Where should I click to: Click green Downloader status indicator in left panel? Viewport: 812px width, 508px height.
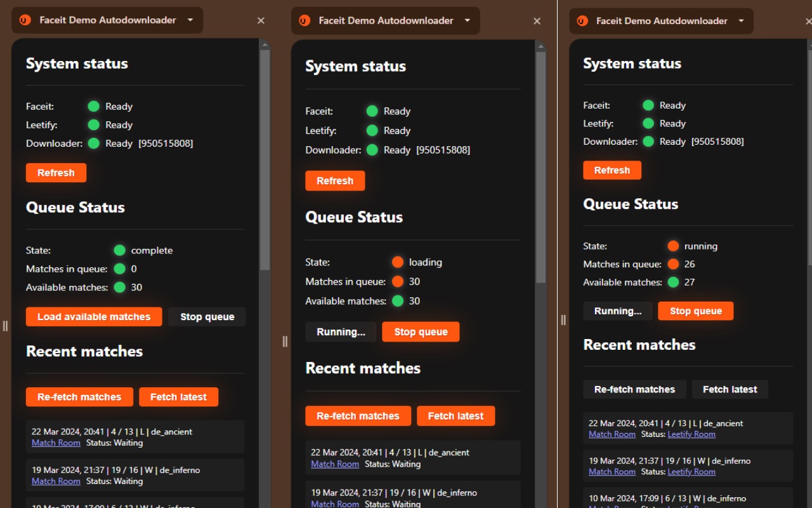click(x=94, y=144)
